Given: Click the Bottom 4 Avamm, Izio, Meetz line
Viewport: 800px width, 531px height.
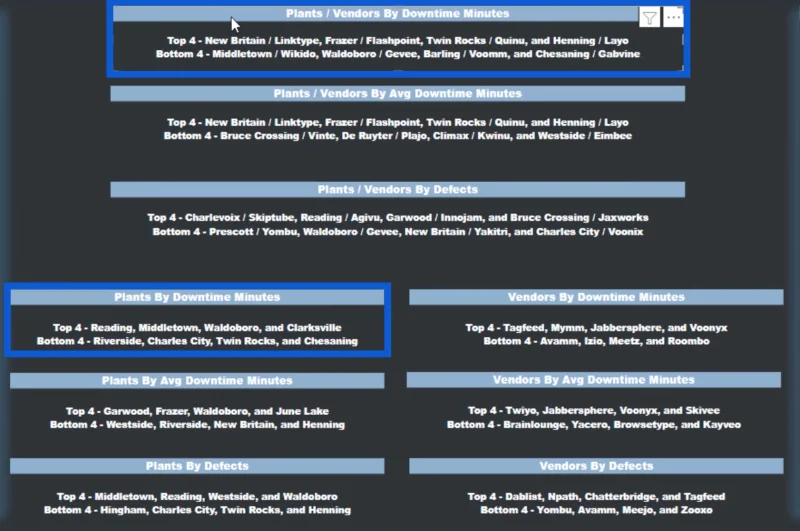Looking at the screenshot, I should tap(596, 341).
